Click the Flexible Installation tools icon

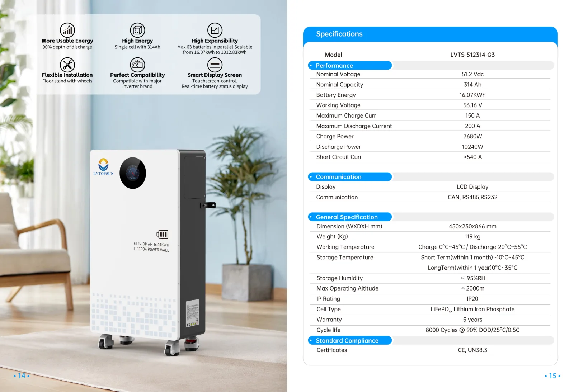coord(67,65)
